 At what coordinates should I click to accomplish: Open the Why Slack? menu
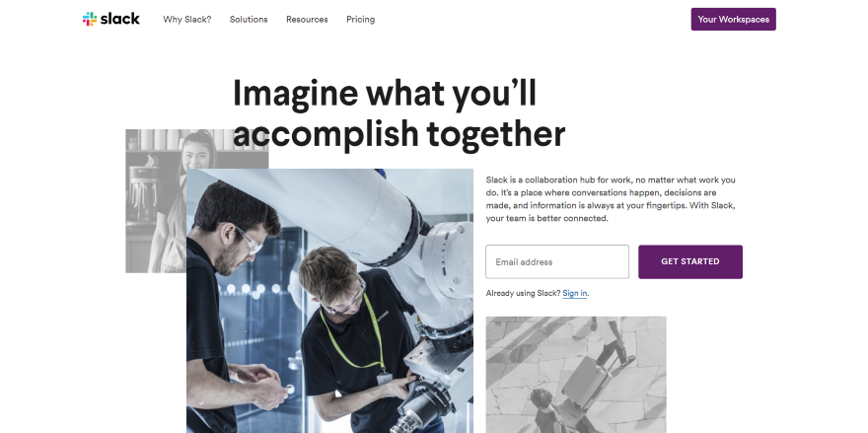(x=187, y=20)
